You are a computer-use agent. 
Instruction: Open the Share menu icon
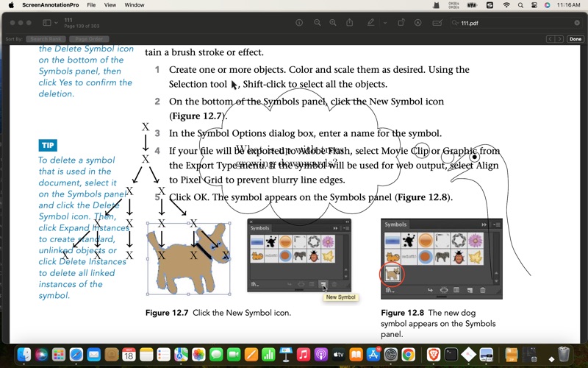350,23
